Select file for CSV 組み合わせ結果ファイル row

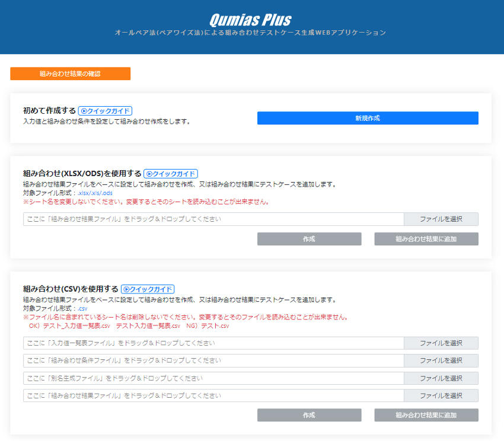click(x=441, y=395)
